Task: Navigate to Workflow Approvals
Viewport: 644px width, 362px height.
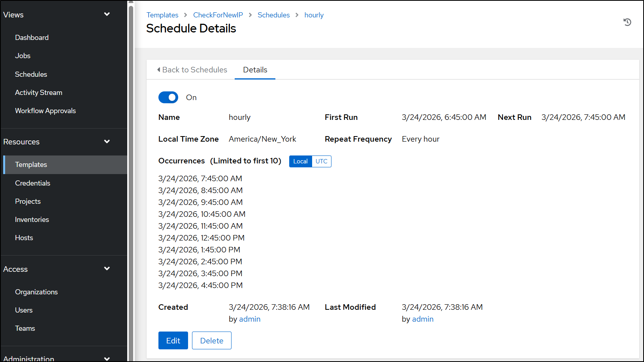Action: [x=45, y=111]
